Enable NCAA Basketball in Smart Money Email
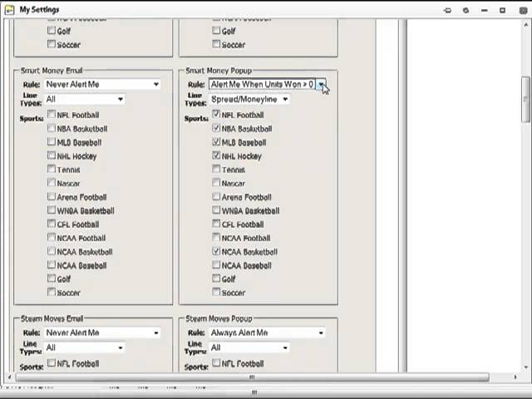This screenshot has width=532, height=399. [x=52, y=251]
